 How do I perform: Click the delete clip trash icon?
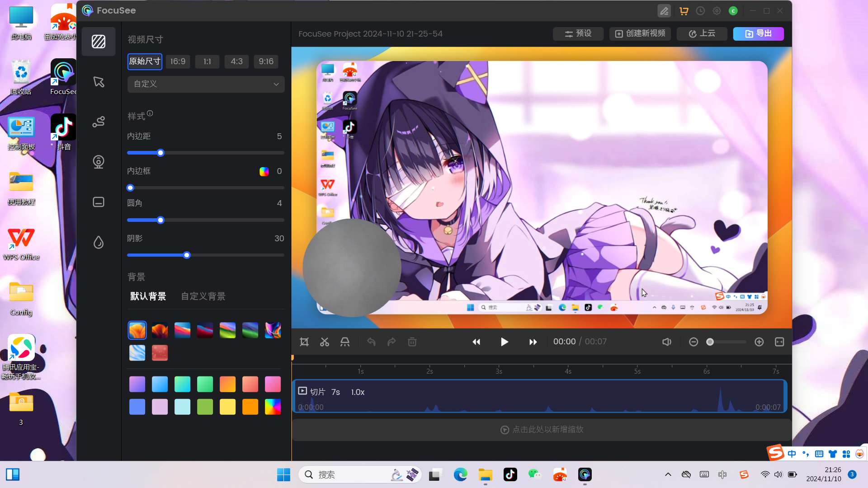point(412,342)
